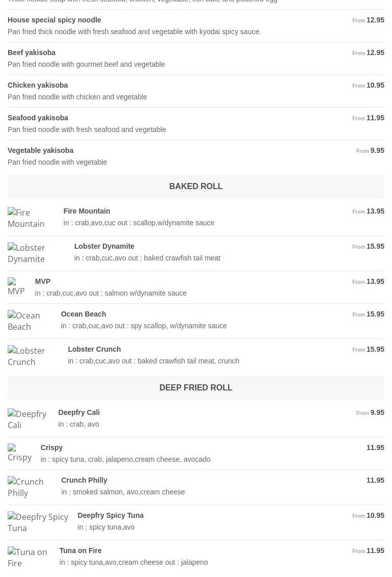
Task: Click the MVP roll thumbnail
Action: click(16, 286)
